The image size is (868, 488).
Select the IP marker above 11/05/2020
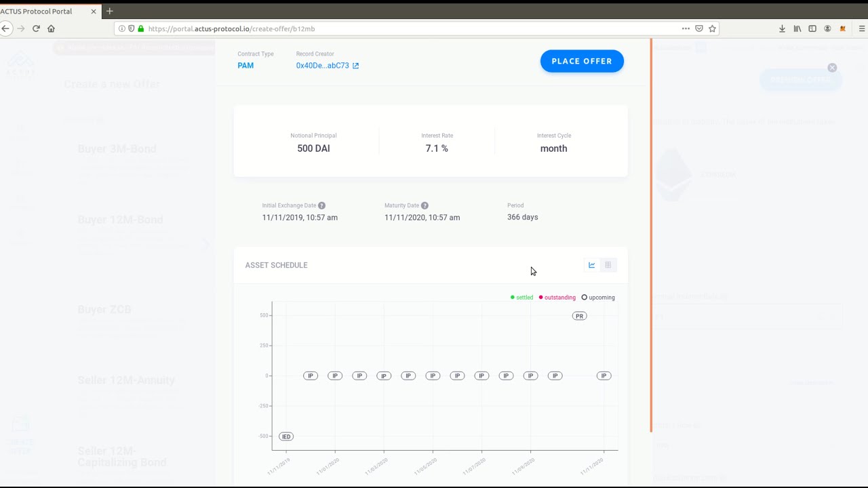pos(433,375)
